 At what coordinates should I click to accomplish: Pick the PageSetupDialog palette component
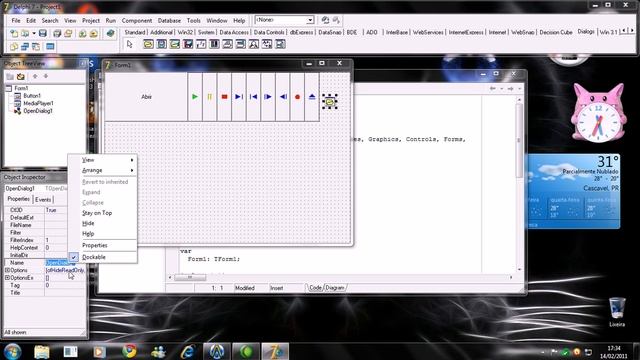point(280,44)
